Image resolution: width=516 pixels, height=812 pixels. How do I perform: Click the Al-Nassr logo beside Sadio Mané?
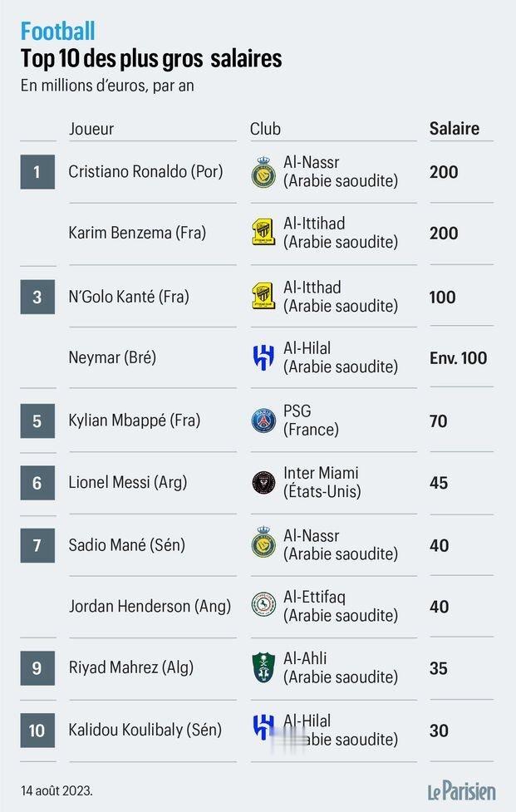263,543
